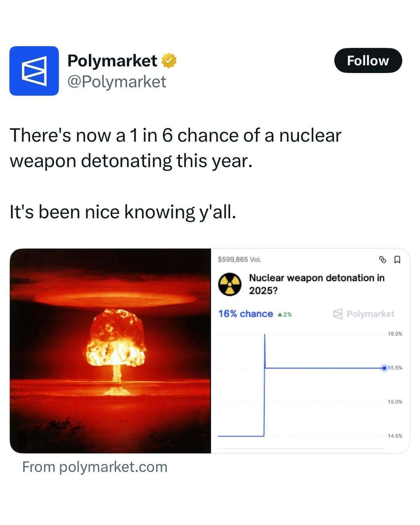This screenshot has height=525, width=420.
Task: Open the "From polymarket.com" link
Action: pos(94,467)
